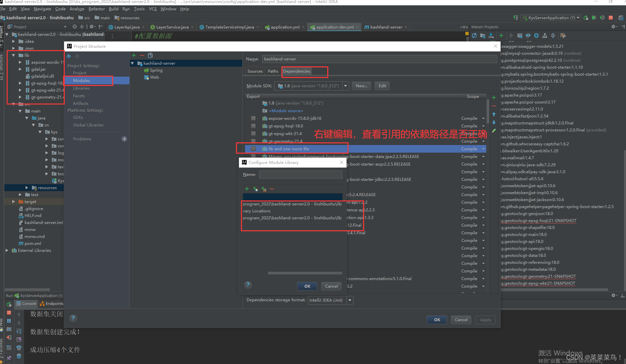626x364 pixels.
Task: Open Refactor menu
Action: 97,9
